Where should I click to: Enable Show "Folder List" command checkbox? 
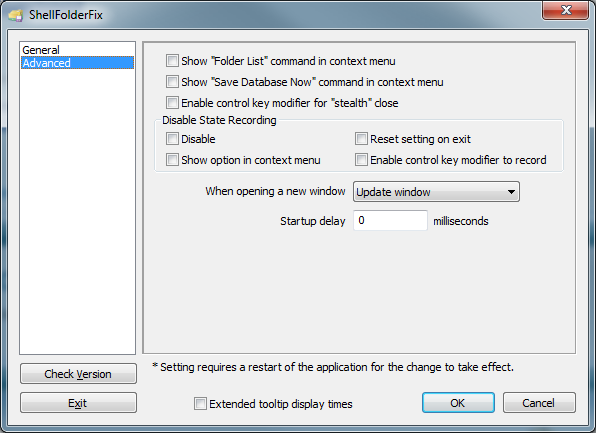(x=172, y=61)
